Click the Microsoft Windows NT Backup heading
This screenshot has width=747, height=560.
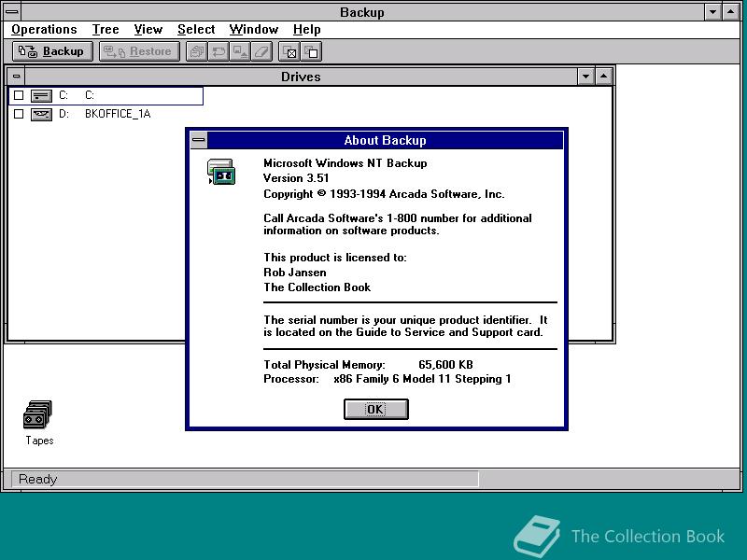pos(345,163)
